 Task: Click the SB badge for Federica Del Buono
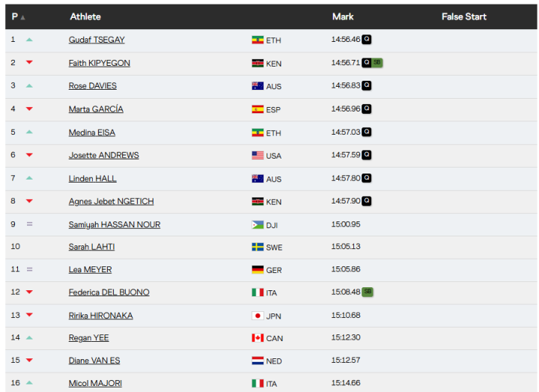(x=368, y=292)
